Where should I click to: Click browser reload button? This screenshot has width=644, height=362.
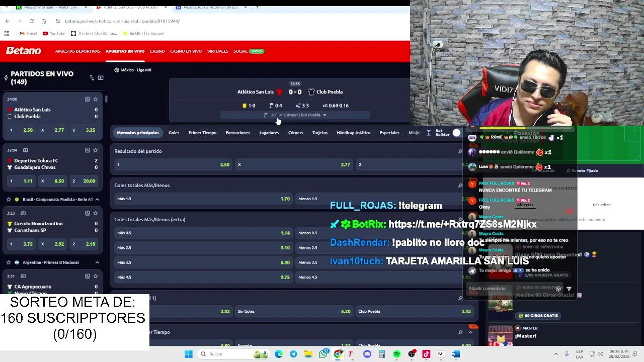31,21
